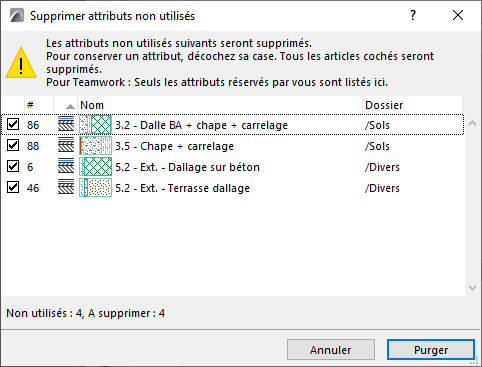Select the Terrasse dallage preview swatch
Viewport: 482px width, 367px height.
(95, 188)
